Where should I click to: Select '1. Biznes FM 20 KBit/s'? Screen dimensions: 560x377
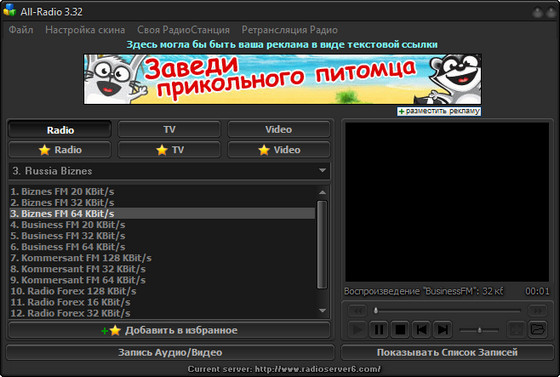coord(162,192)
